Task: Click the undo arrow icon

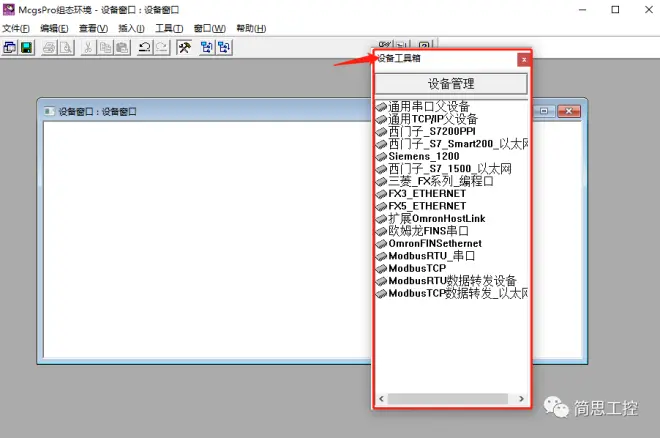Action: click(x=145, y=48)
